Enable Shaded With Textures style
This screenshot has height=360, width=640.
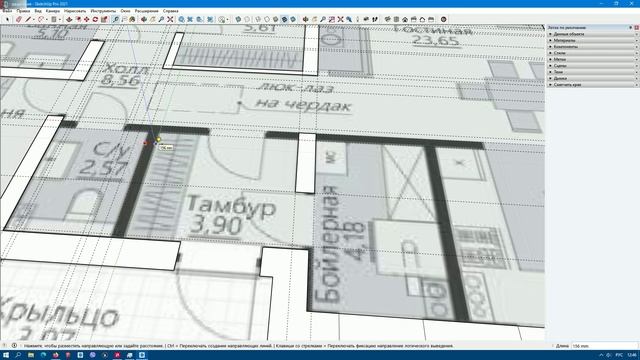[284, 19]
